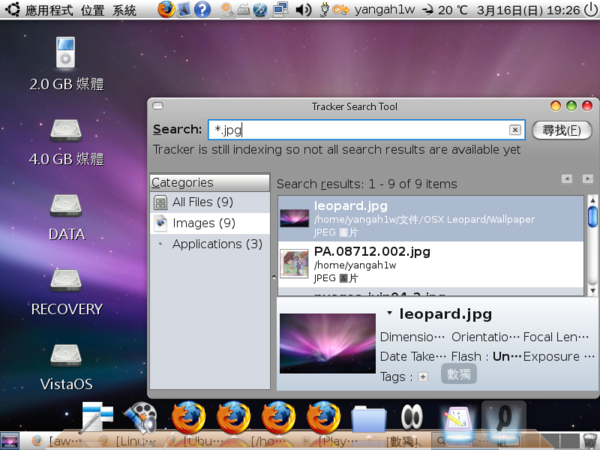Click the magnifier search tool dock icon

tap(504, 417)
